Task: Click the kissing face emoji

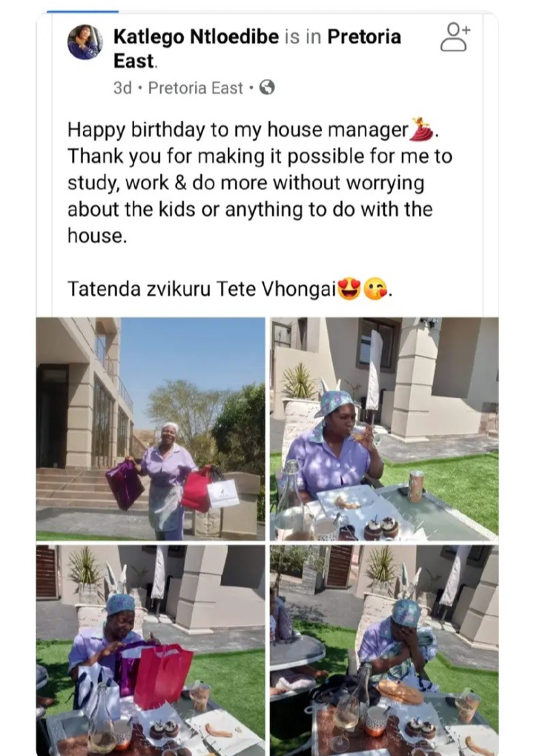Action: point(375,289)
